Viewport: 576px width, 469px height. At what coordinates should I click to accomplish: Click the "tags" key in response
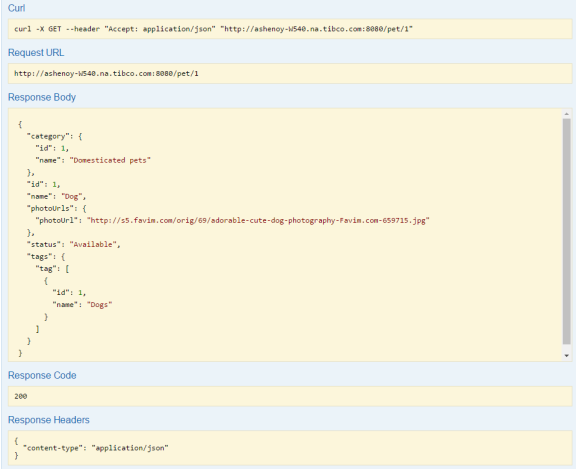click(39, 256)
